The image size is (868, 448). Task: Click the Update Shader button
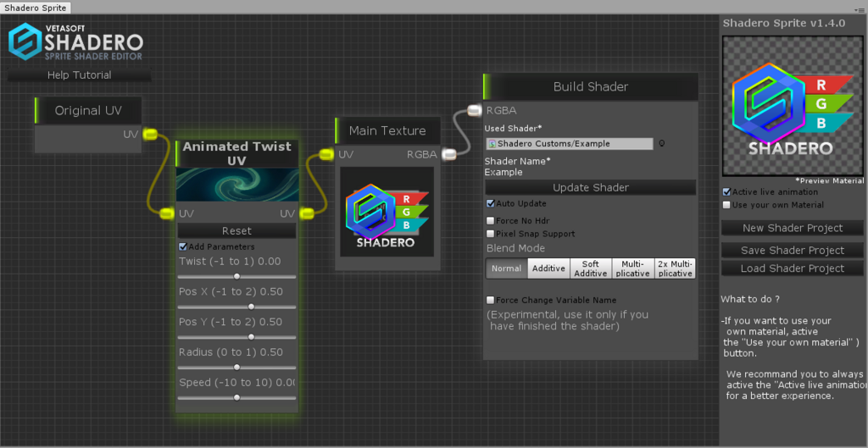(591, 187)
